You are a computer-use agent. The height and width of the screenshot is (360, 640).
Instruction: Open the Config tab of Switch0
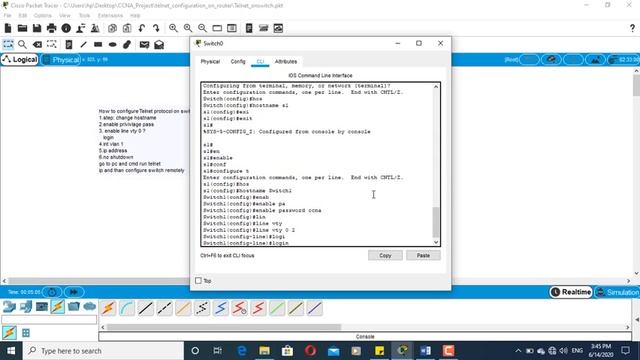click(x=238, y=62)
